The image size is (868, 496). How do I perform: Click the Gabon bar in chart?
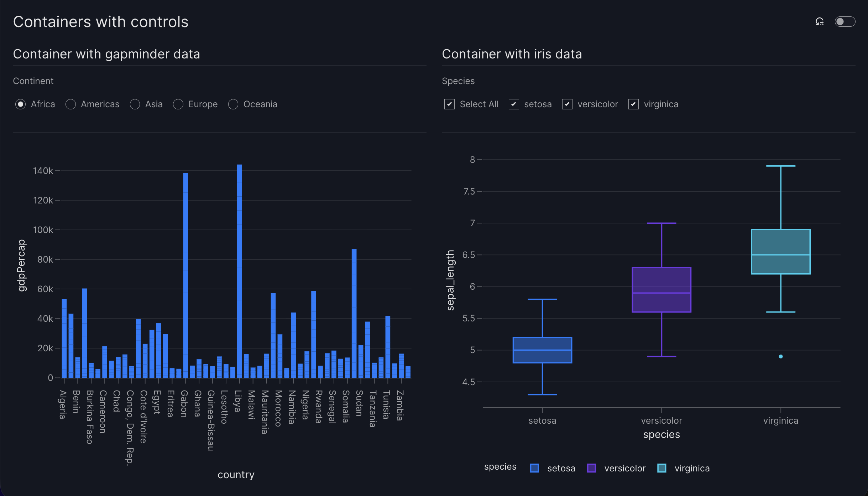(x=185, y=275)
